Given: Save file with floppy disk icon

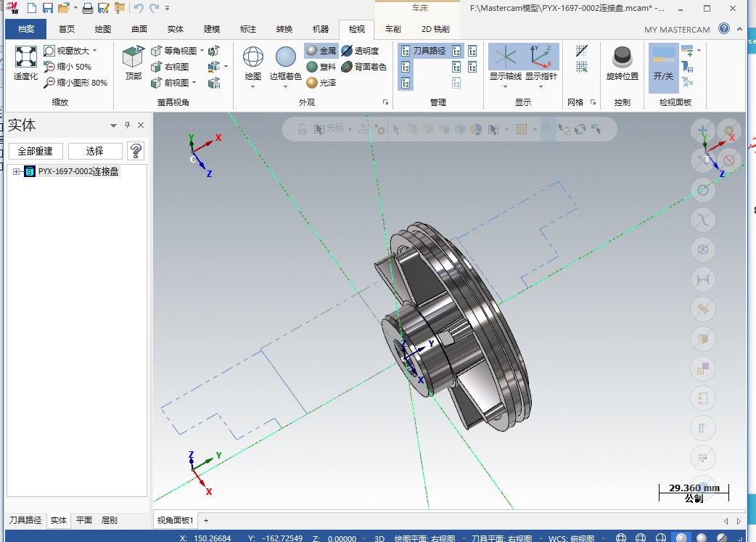Looking at the screenshot, I should [x=47, y=8].
